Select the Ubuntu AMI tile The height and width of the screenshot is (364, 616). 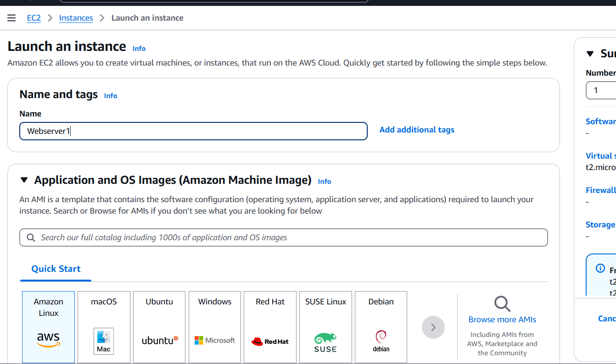159,327
